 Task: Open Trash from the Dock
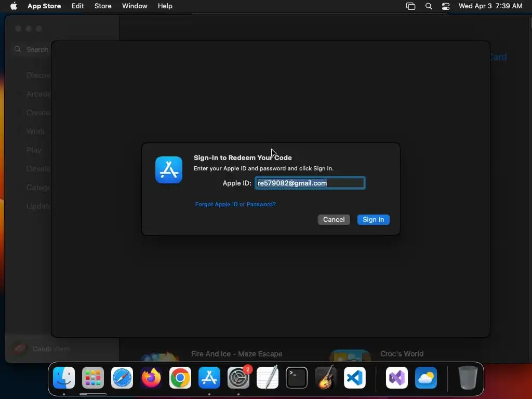click(x=468, y=378)
